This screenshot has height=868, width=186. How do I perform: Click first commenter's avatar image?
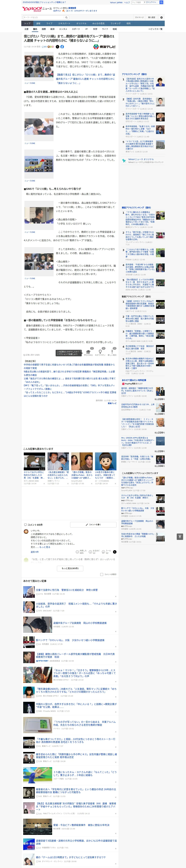pos(26,531)
